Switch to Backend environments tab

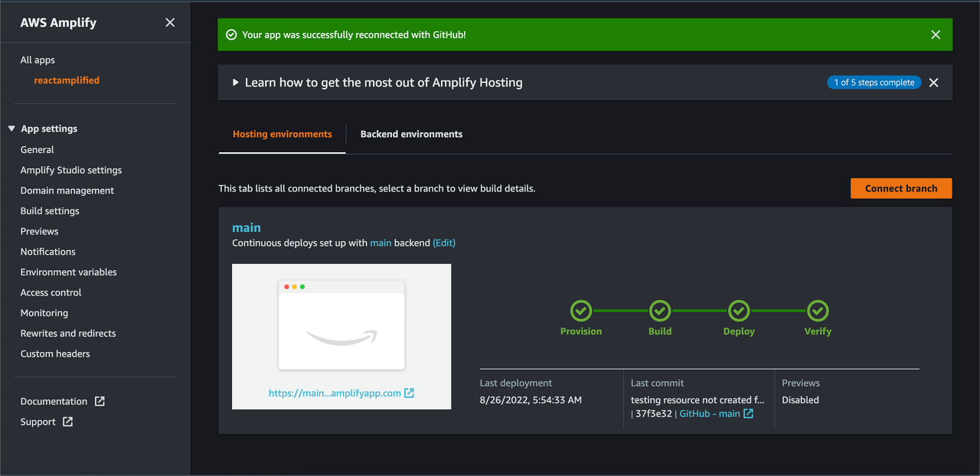pyautogui.click(x=411, y=134)
